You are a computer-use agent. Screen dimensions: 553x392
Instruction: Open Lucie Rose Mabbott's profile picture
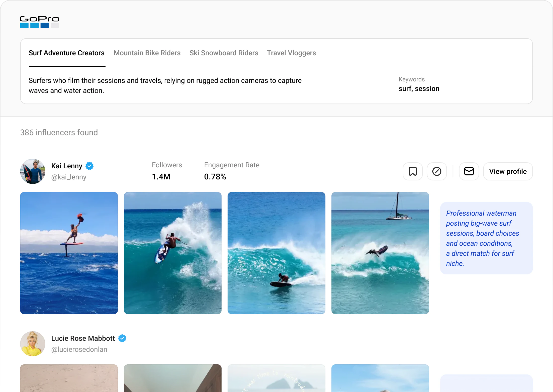(33, 344)
